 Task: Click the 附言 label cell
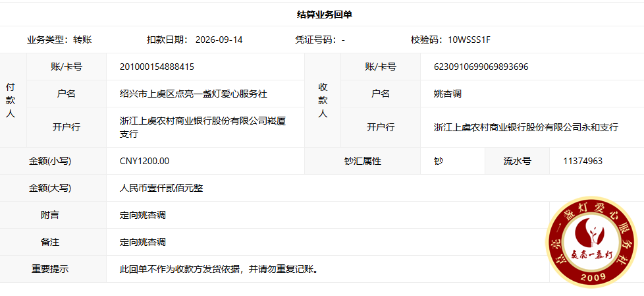pyautogui.click(x=53, y=215)
